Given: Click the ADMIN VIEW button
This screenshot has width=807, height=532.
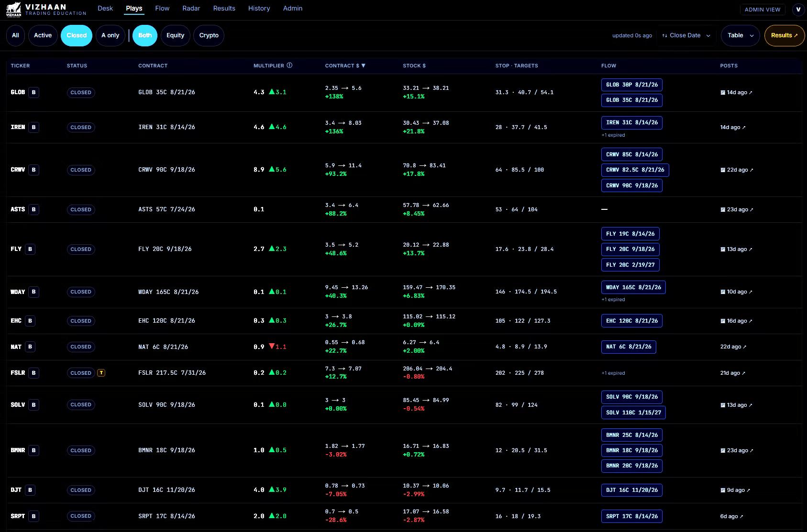Looking at the screenshot, I should [763, 9].
